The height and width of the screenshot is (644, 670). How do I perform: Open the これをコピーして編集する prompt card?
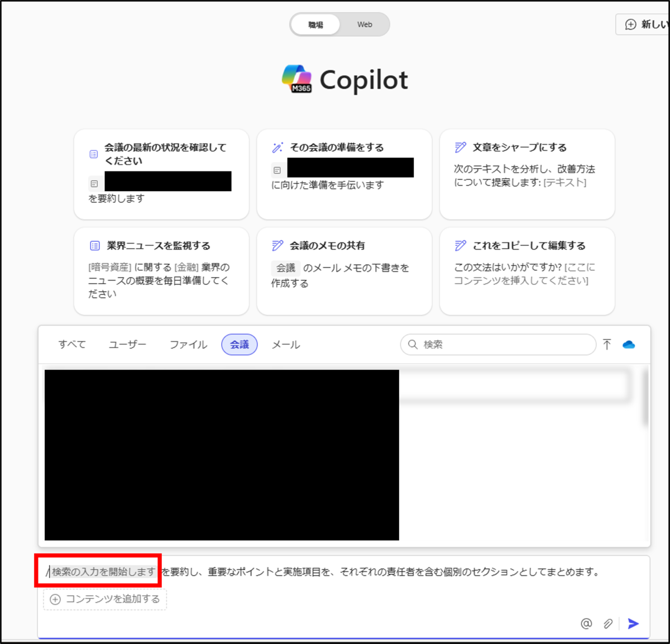coord(527,271)
